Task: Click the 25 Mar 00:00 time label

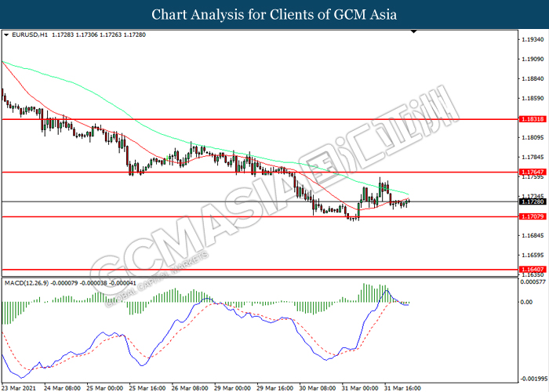Action: coord(105,388)
